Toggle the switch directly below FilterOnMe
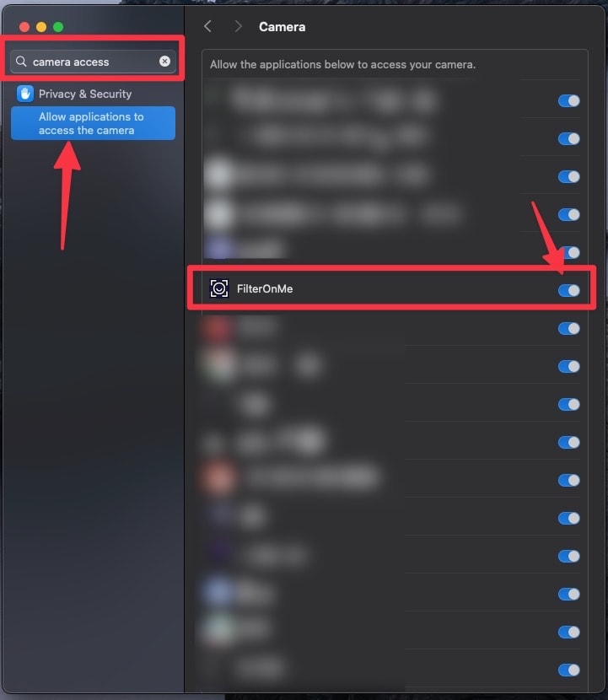Image resolution: width=608 pixels, height=700 pixels. pos(568,329)
